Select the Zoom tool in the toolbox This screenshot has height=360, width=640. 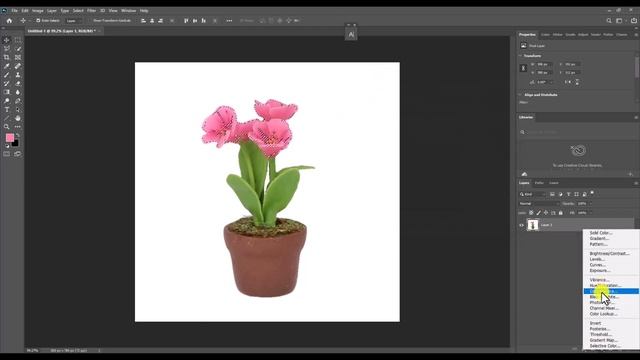click(x=7, y=127)
